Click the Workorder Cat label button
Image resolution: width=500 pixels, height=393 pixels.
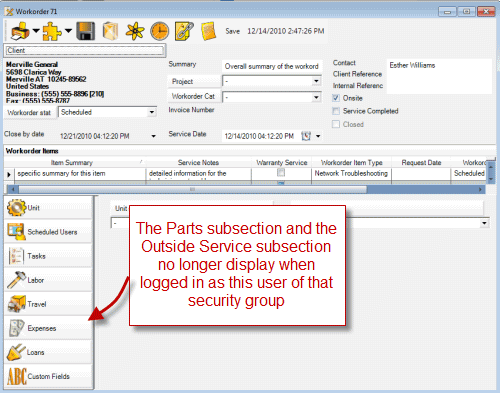coord(193,97)
